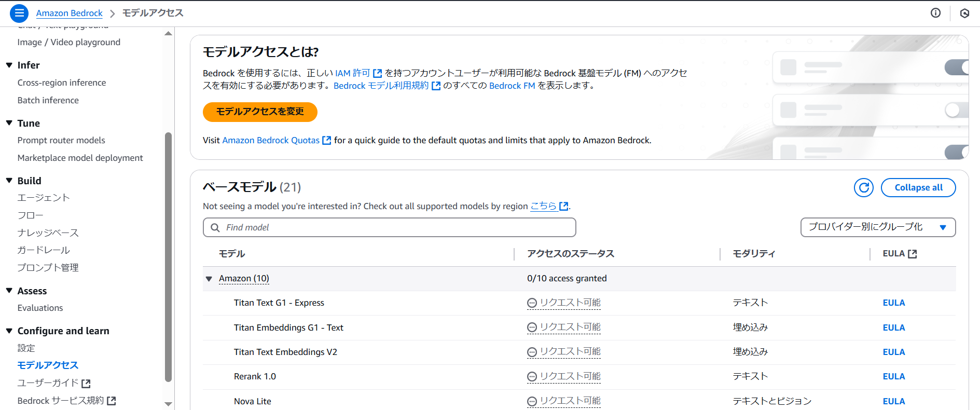Open フロー in sidebar
This screenshot has width=980, height=410.
(x=31, y=215)
